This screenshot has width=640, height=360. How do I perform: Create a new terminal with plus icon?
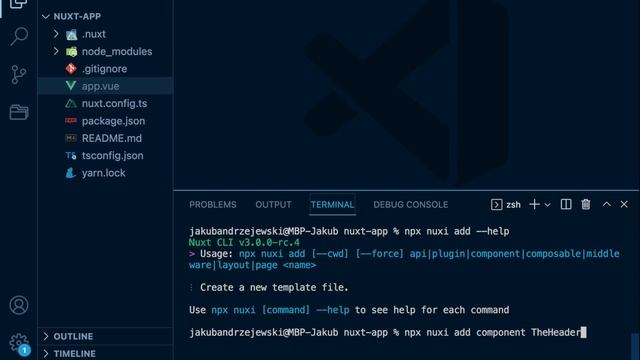pos(534,204)
